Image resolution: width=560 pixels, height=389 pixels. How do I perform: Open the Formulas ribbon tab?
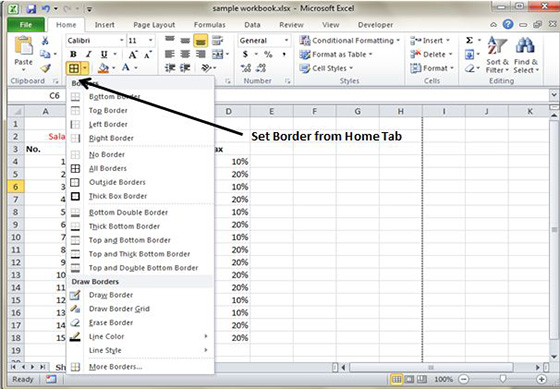tap(209, 25)
